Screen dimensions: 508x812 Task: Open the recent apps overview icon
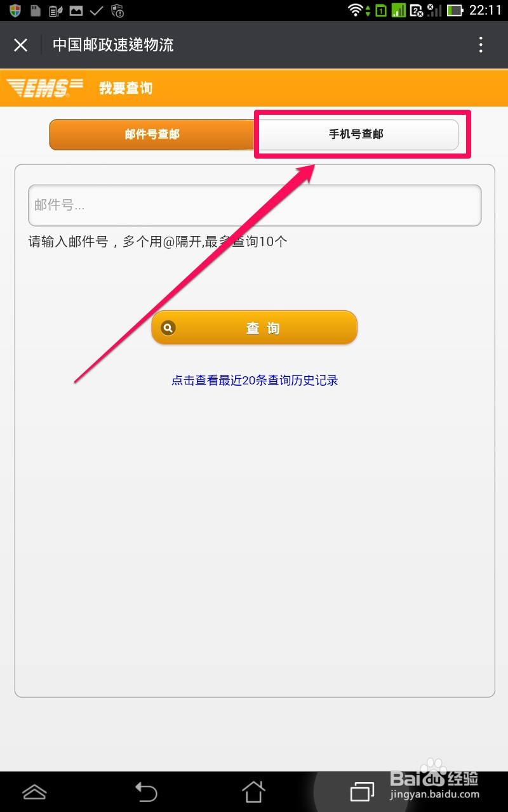point(363,792)
